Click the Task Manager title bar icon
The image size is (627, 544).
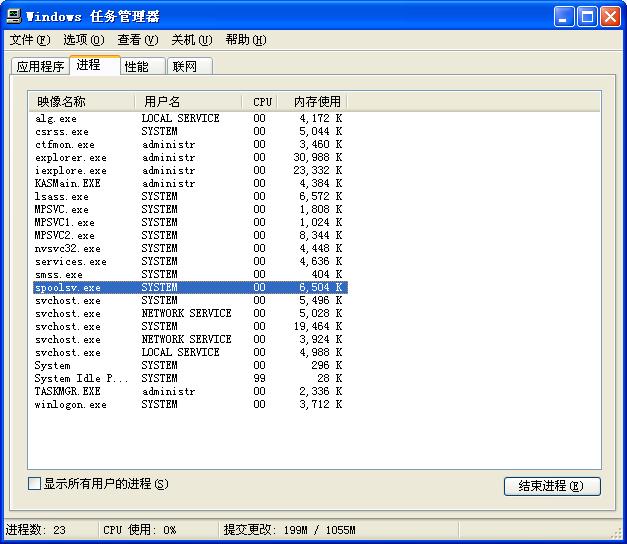pos(14,16)
